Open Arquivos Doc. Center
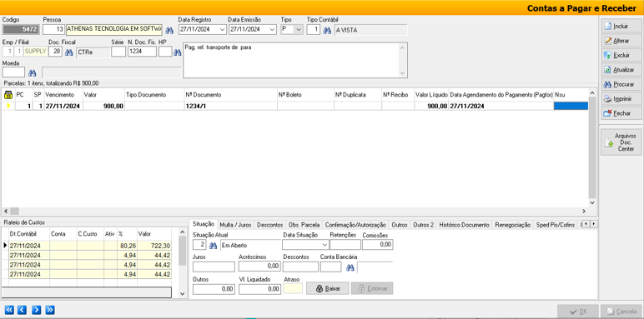Image resolution: width=644 pixels, height=319 pixels. tap(621, 142)
